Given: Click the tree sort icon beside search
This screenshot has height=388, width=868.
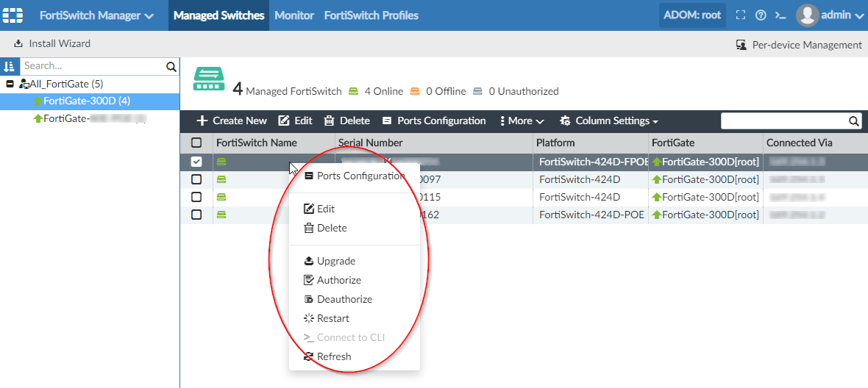Looking at the screenshot, I should click(10, 66).
